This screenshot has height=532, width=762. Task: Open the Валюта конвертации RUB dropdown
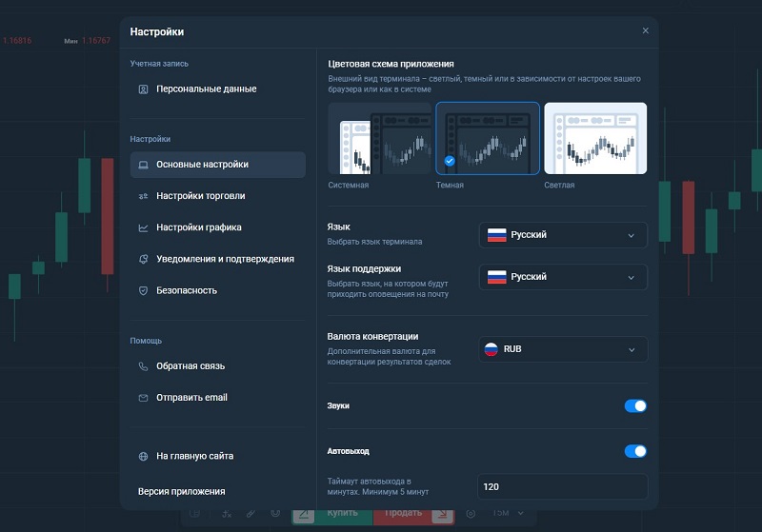click(x=562, y=349)
